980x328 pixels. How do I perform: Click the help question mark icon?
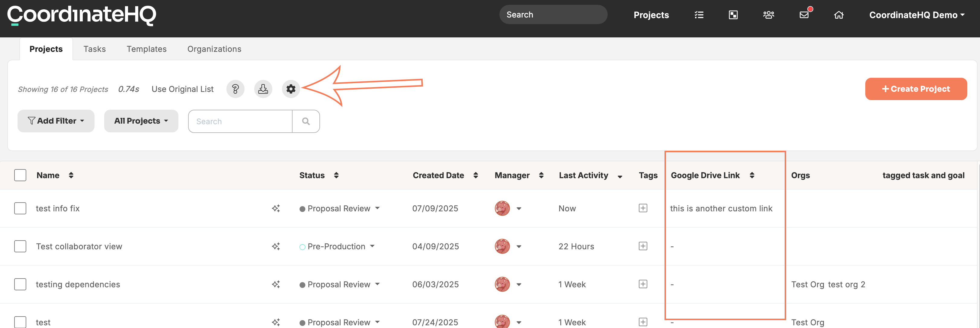pos(235,89)
